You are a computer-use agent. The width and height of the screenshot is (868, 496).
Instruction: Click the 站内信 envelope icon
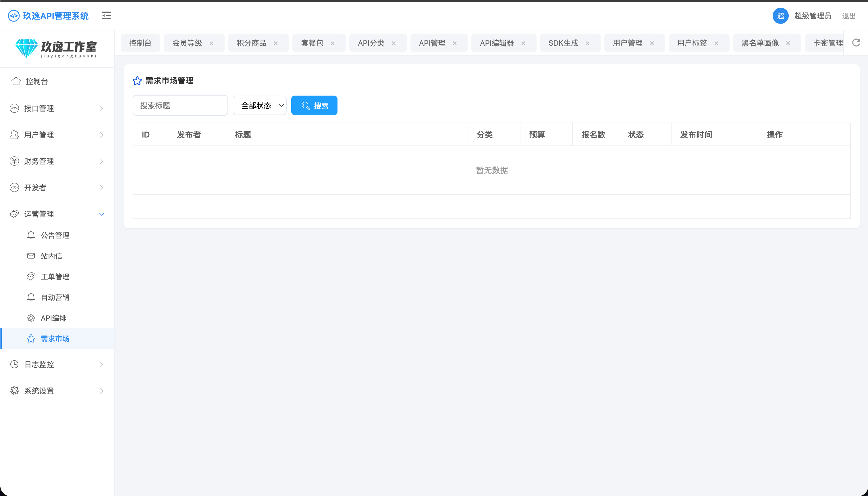(x=31, y=256)
